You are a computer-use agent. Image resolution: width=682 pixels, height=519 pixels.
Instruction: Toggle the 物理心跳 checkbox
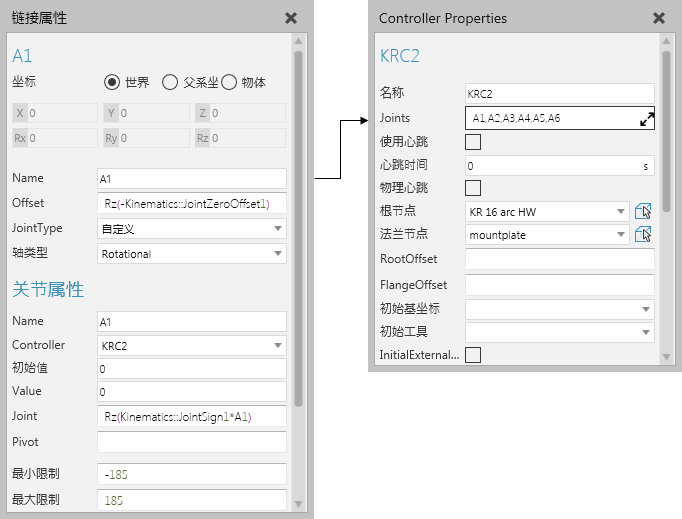click(x=474, y=187)
